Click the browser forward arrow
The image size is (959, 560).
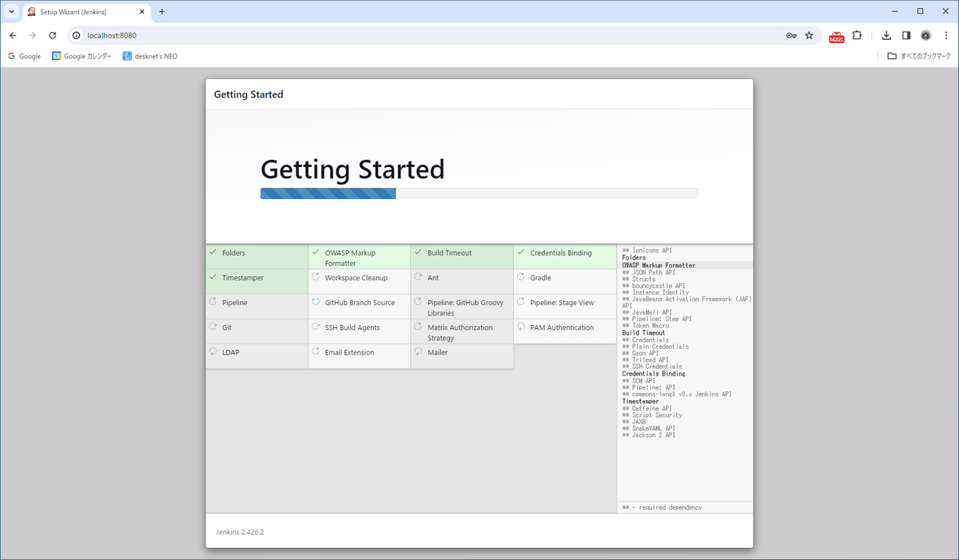click(x=33, y=35)
